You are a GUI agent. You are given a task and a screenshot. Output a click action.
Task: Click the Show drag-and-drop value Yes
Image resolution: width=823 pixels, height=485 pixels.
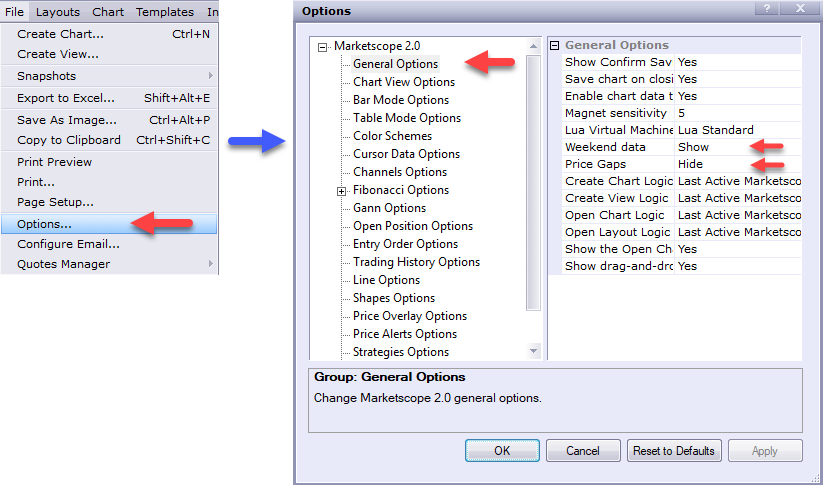[x=738, y=266]
